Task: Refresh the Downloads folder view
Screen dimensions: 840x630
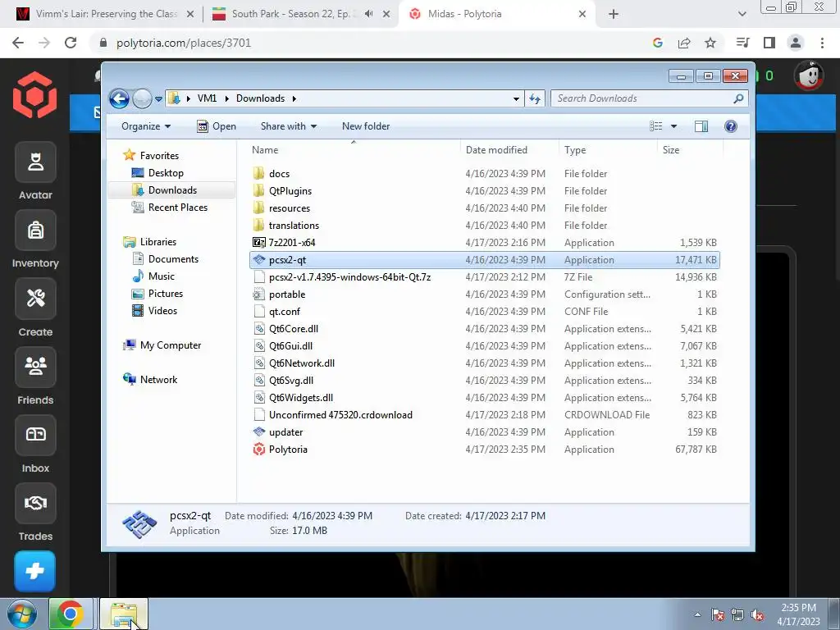Action: 535,98
